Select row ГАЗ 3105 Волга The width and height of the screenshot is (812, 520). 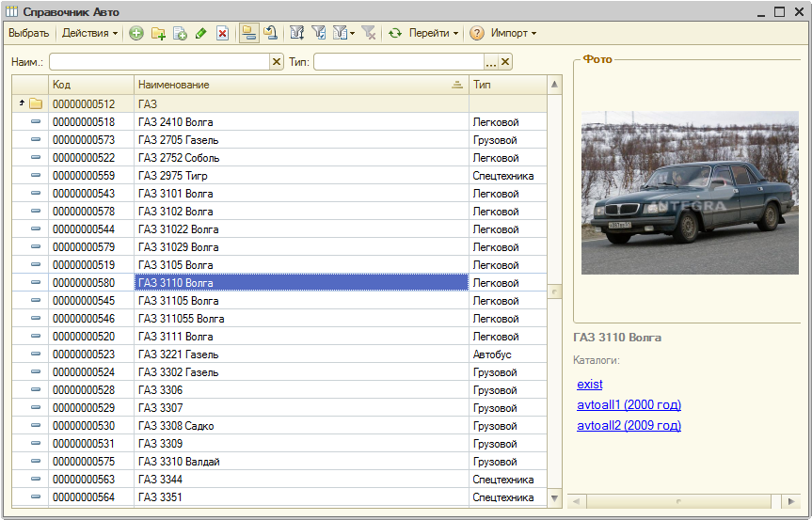279,265
